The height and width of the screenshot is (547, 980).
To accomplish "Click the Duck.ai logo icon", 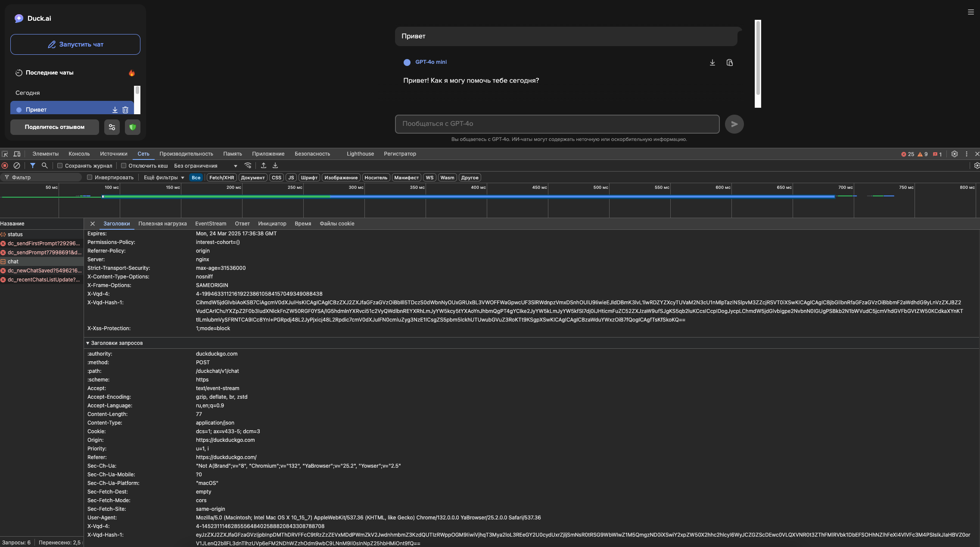I will point(19,18).
